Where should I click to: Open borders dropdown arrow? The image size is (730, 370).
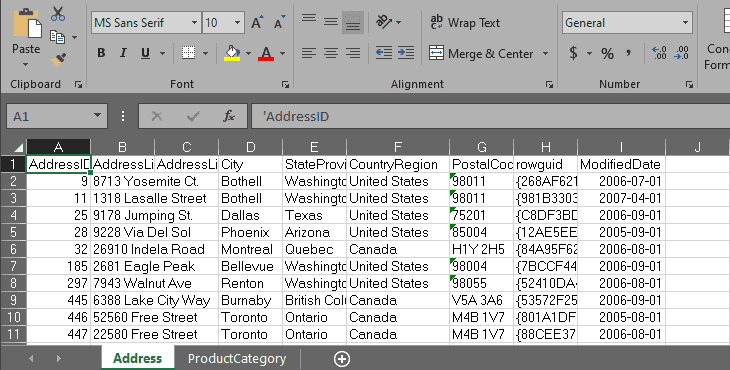click(x=205, y=54)
